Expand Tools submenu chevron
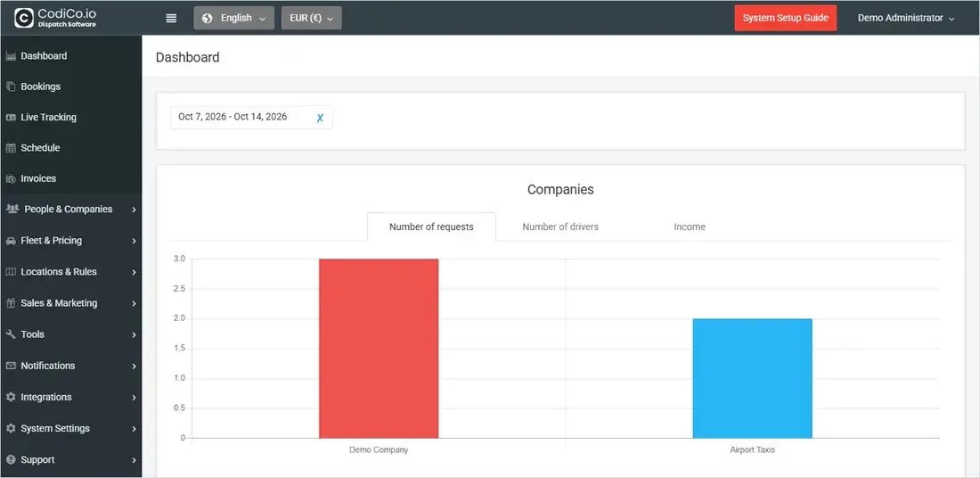The width and height of the screenshot is (980, 478). [x=135, y=334]
